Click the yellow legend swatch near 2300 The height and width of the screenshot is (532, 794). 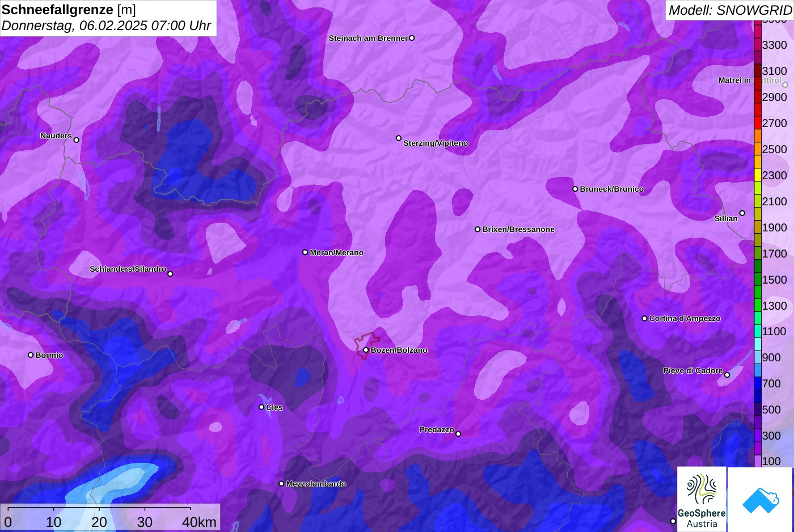click(x=758, y=175)
